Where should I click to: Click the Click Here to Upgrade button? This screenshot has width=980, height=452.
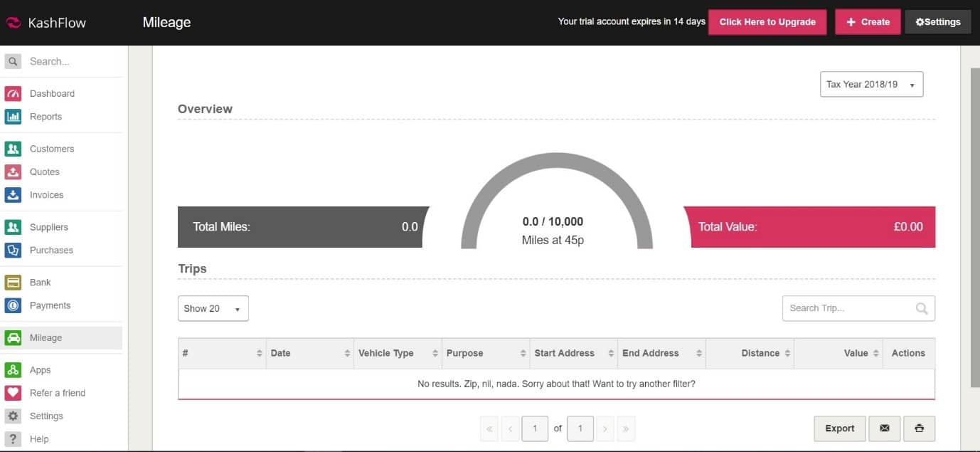tap(767, 22)
